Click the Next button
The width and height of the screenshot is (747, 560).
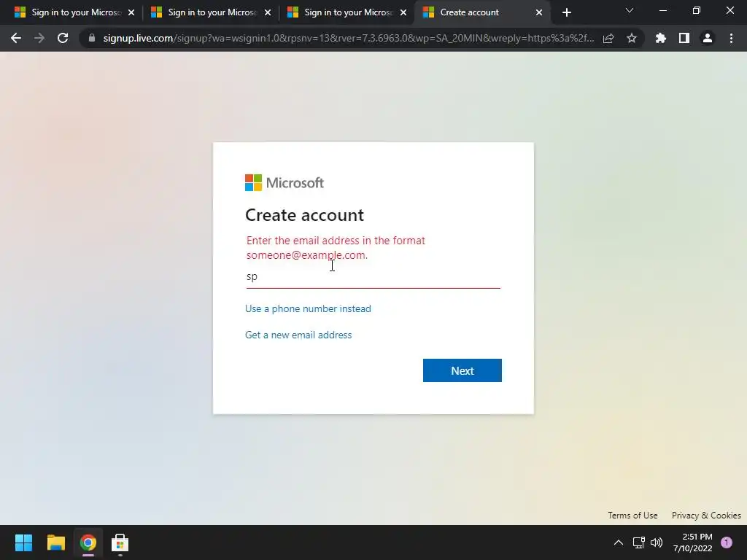(x=462, y=370)
